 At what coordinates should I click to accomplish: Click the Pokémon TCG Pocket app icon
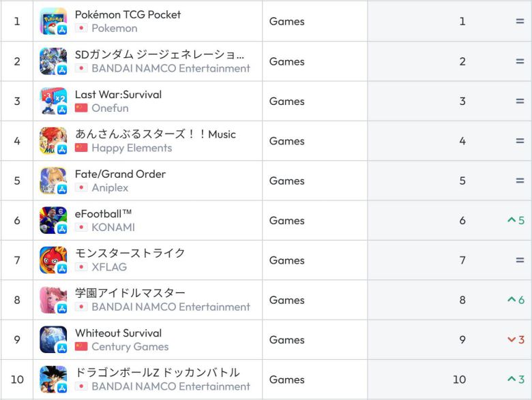53,21
